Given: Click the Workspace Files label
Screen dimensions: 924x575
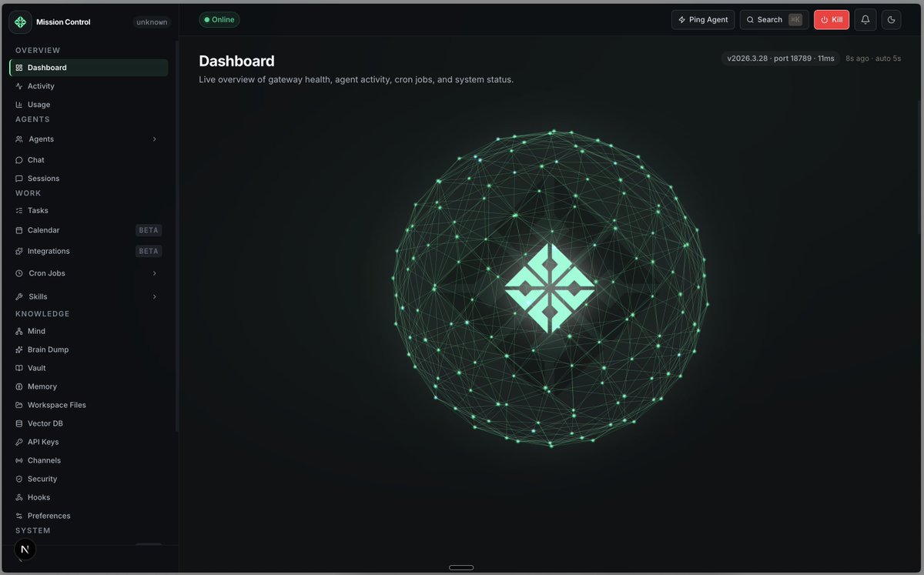Looking at the screenshot, I should pos(57,405).
